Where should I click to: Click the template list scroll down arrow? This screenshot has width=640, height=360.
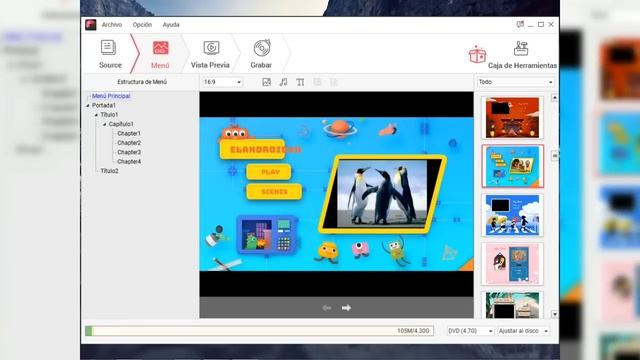coord(554,314)
